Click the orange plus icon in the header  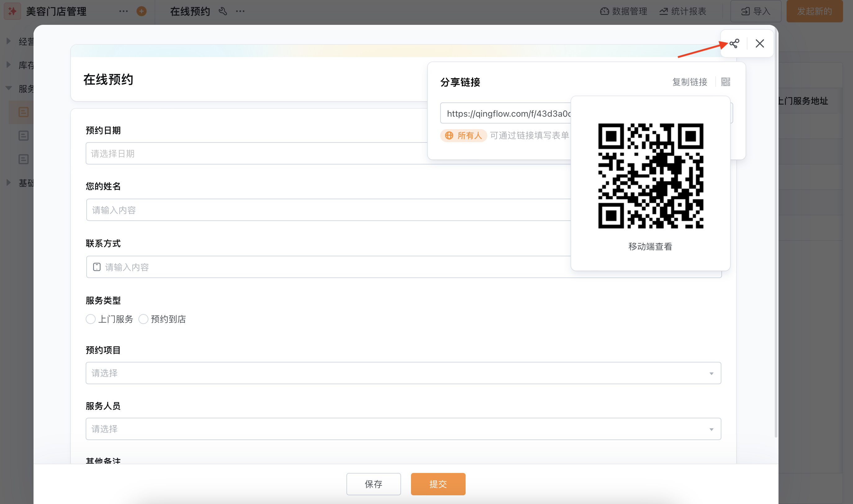coord(141,11)
